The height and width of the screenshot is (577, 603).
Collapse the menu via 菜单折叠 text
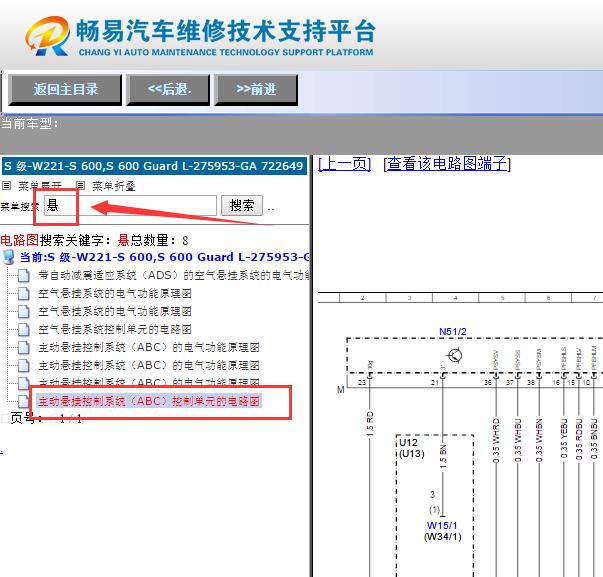(x=114, y=186)
